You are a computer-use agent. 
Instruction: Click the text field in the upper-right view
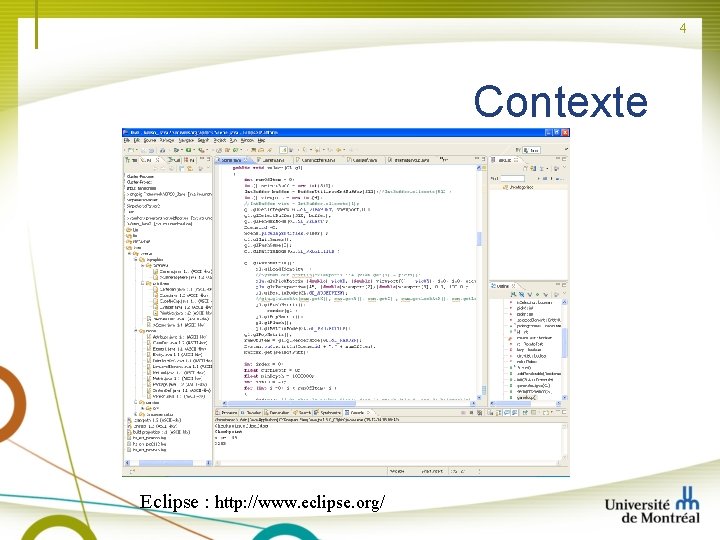click(512, 178)
